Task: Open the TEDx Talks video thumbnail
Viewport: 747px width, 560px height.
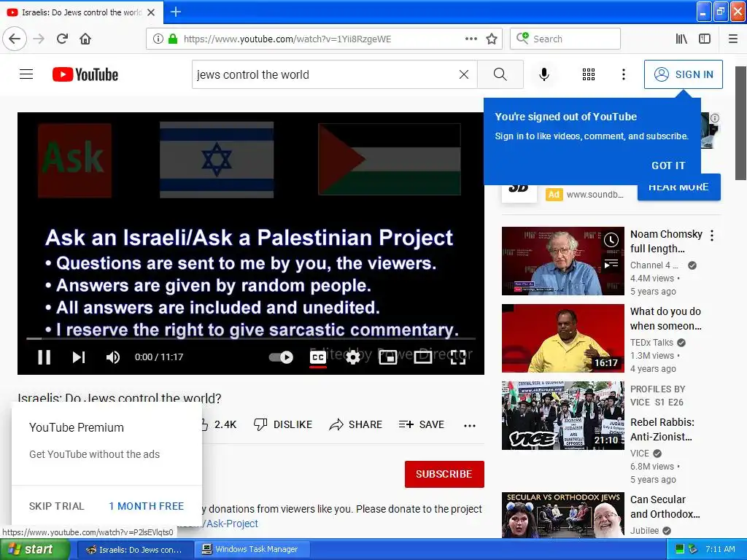Action: pyautogui.click(x=562, y=338)
